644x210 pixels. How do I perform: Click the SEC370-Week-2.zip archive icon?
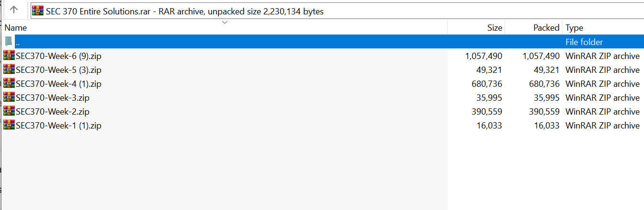pos(9,111)
